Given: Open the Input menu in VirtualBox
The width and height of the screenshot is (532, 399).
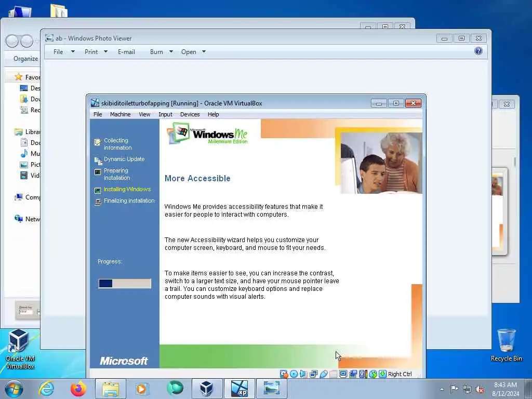Looking at the screenshot, I should [165, 114].
